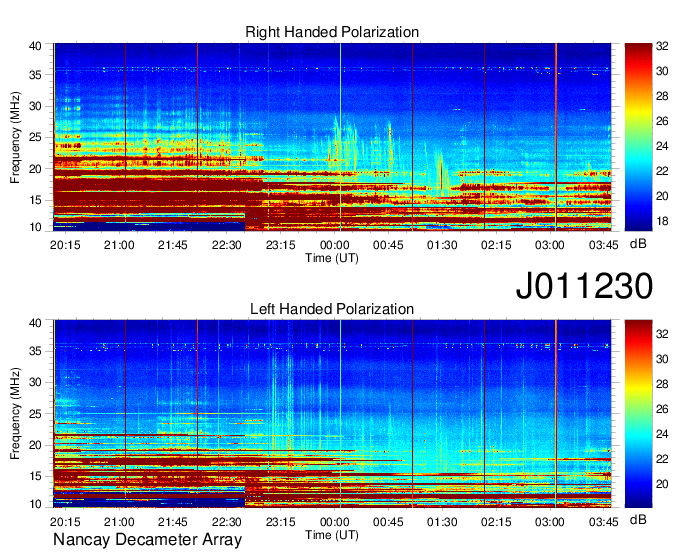The width and height of the screenshot is (680, 552).
Task: Click the 40 MHz tick on upper plot
Action: pyautogui.click(x=35, y=46)
